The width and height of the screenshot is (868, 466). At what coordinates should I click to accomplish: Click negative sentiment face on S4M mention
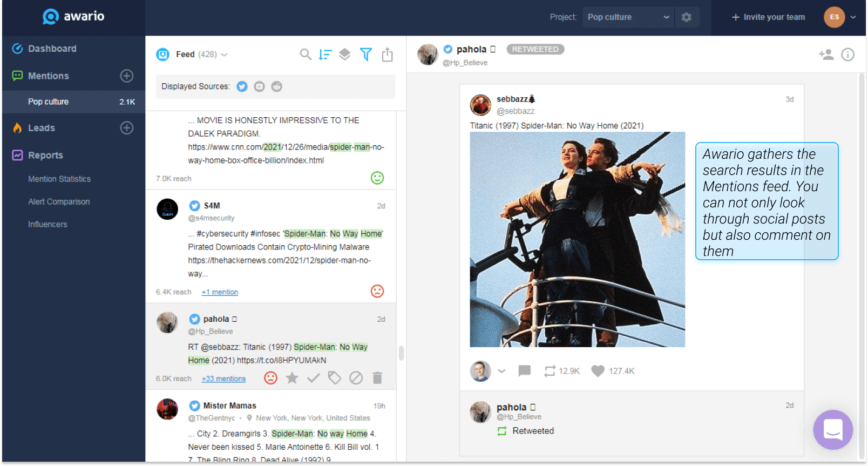point(377,292)
